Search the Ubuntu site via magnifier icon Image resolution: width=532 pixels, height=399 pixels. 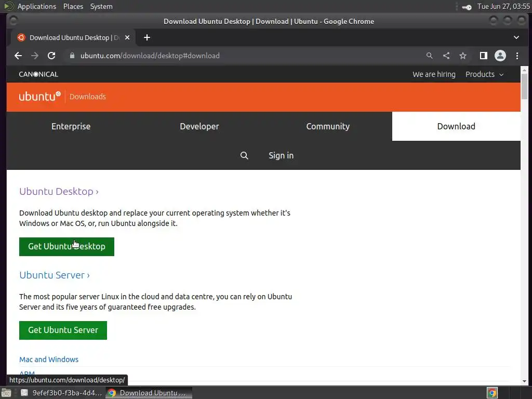[244, 155]
